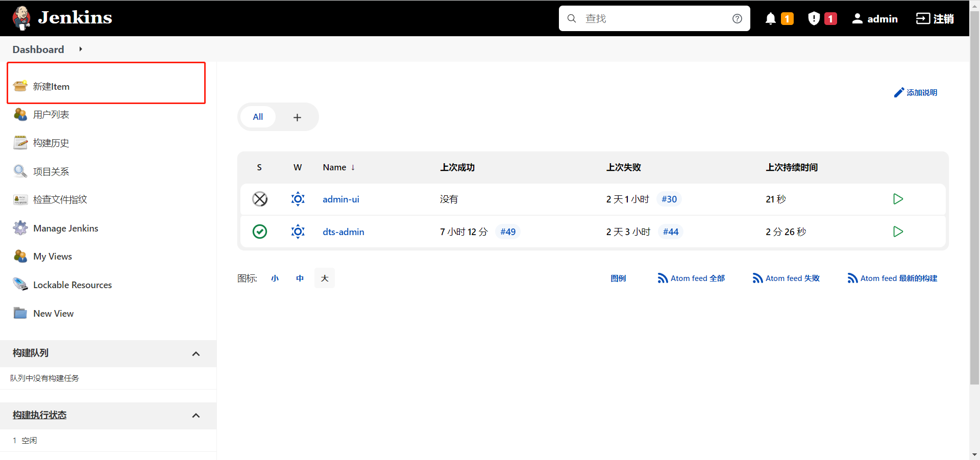Viewport: 980px width, 460px height.
Task: Set icon size to 小
Action: click(x=275, y=278)
